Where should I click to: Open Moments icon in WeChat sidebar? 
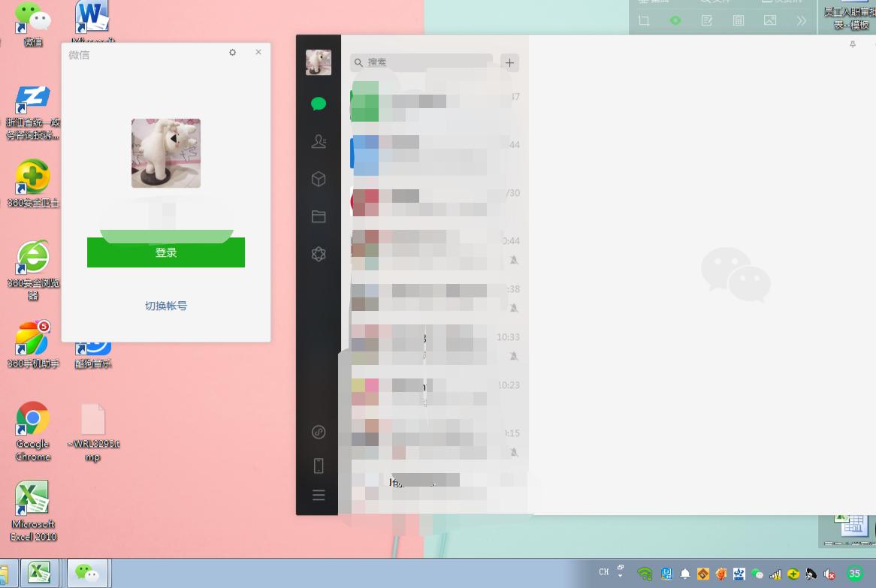click(319, 255)
